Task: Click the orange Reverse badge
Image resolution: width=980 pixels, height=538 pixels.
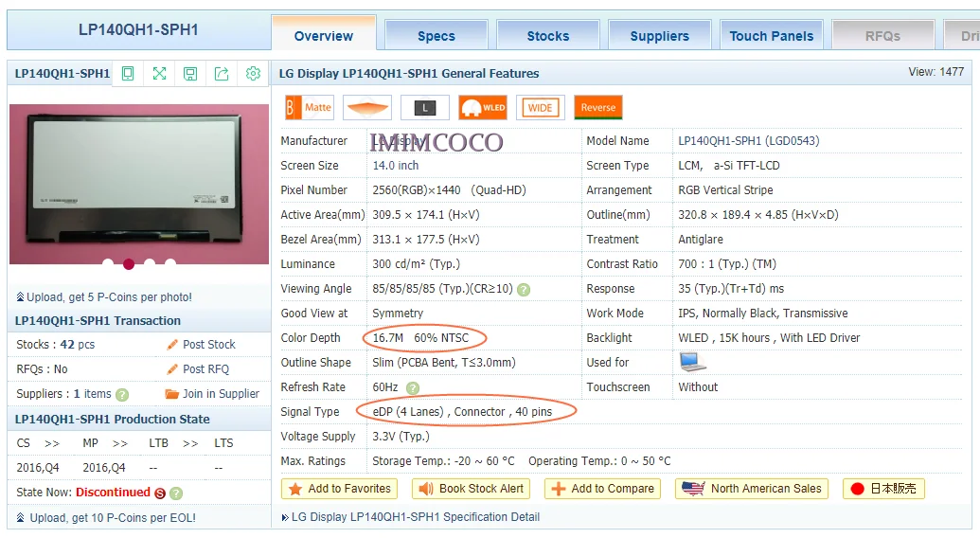Action: tap(598, 107)
